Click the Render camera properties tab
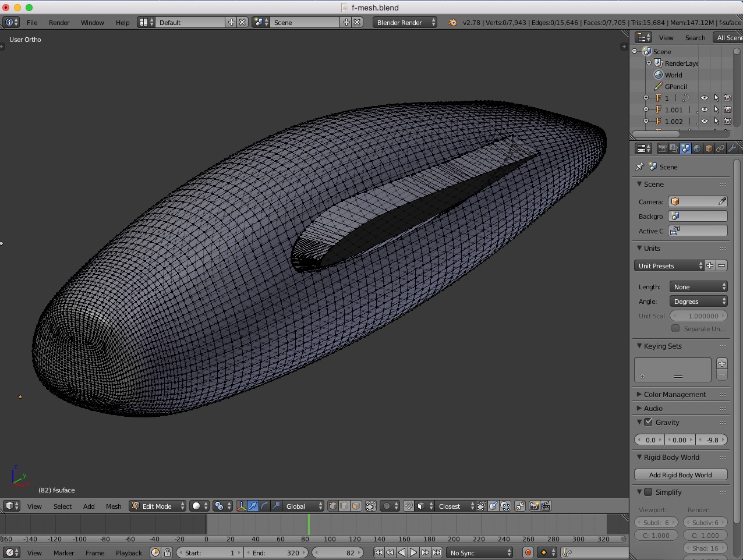Image resolution: width=743 pixels, height=560 pixels. pyautogui.click(x=662, y=149)
